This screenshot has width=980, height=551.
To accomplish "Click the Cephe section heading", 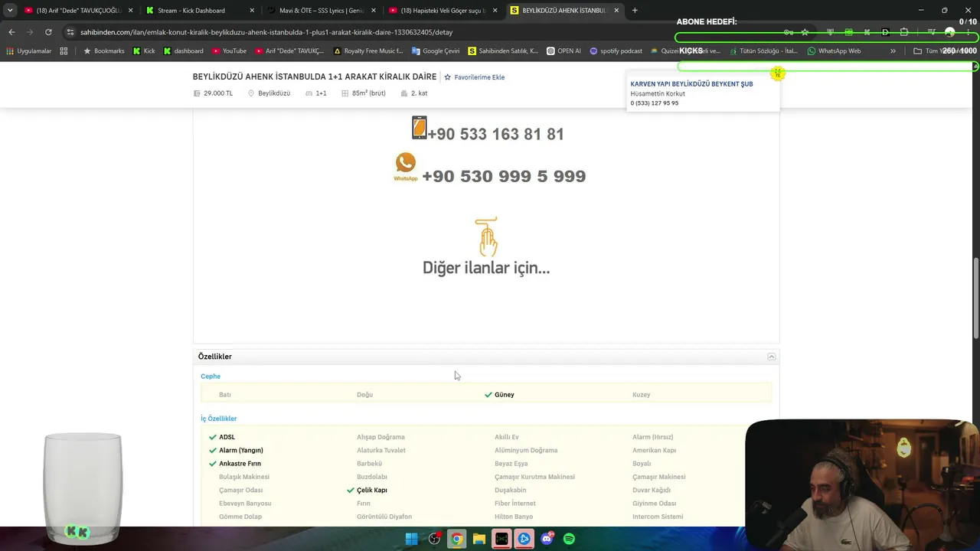I will pyautogui.click(x=211, y=377).
